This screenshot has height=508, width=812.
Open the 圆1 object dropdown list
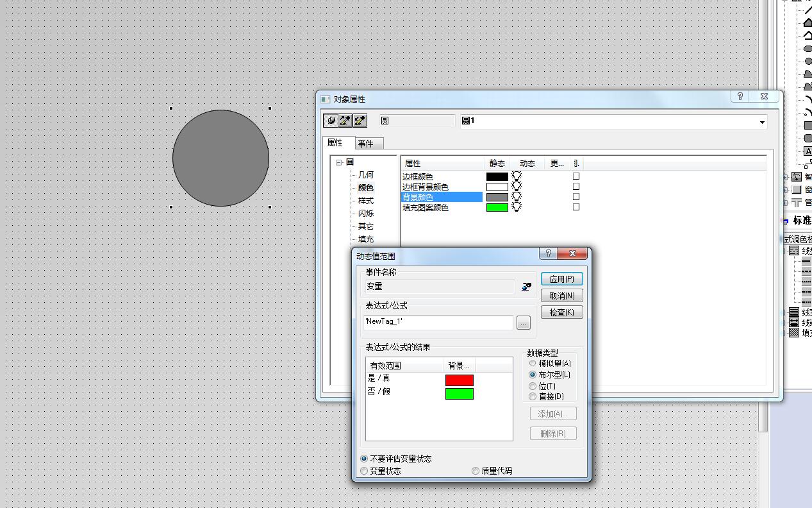(x=762, y=121)
